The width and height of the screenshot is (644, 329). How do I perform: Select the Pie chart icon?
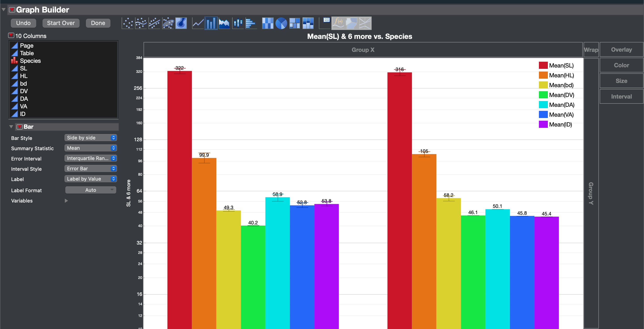tap(281, 23)
